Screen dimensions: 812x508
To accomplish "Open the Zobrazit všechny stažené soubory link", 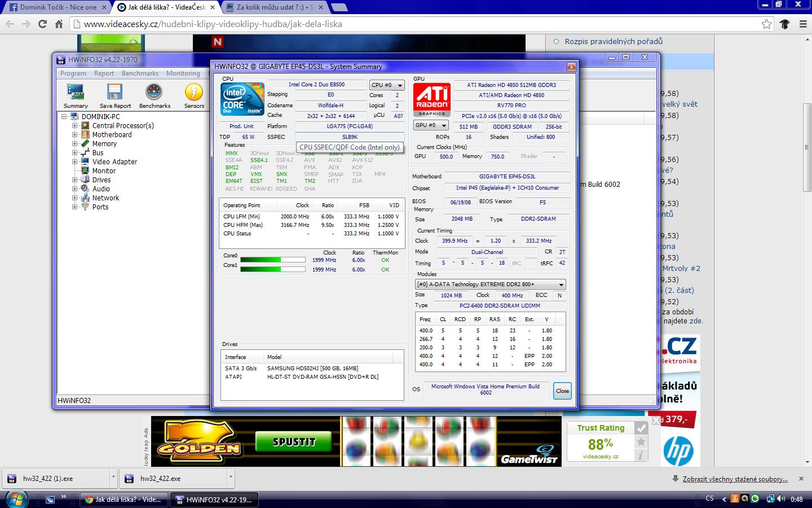I will pyautogui.click(x=735, y=479).
